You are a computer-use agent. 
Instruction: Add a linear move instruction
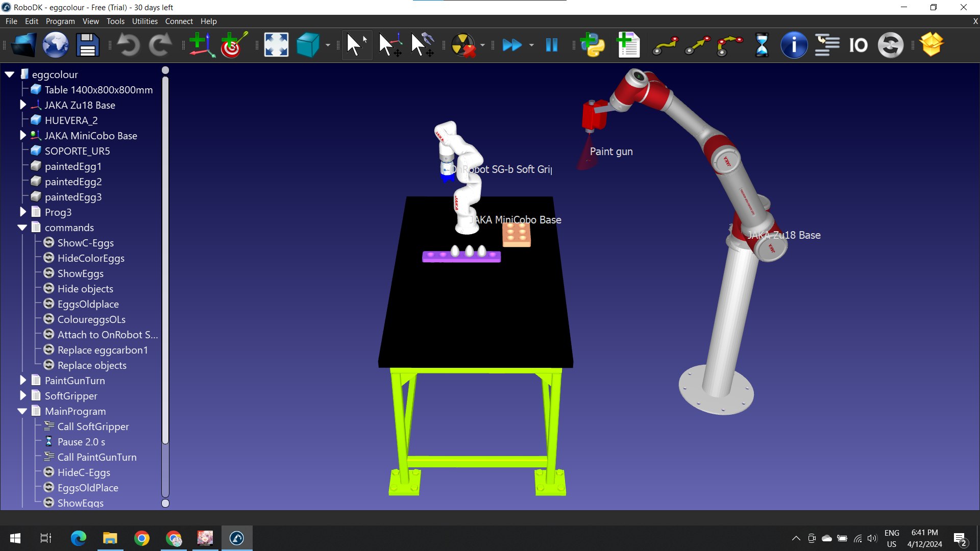click(697, 45)
